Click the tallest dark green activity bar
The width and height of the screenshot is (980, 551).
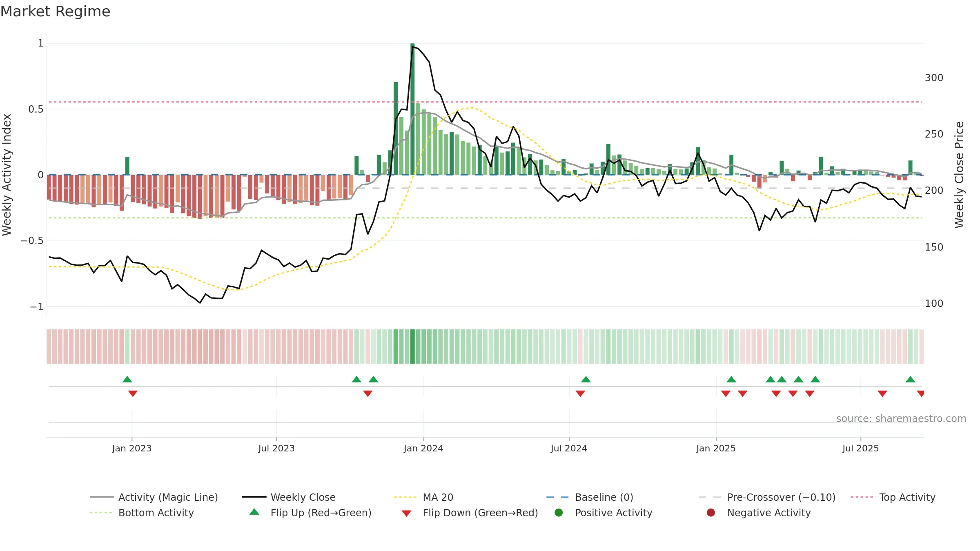point(412,109)
